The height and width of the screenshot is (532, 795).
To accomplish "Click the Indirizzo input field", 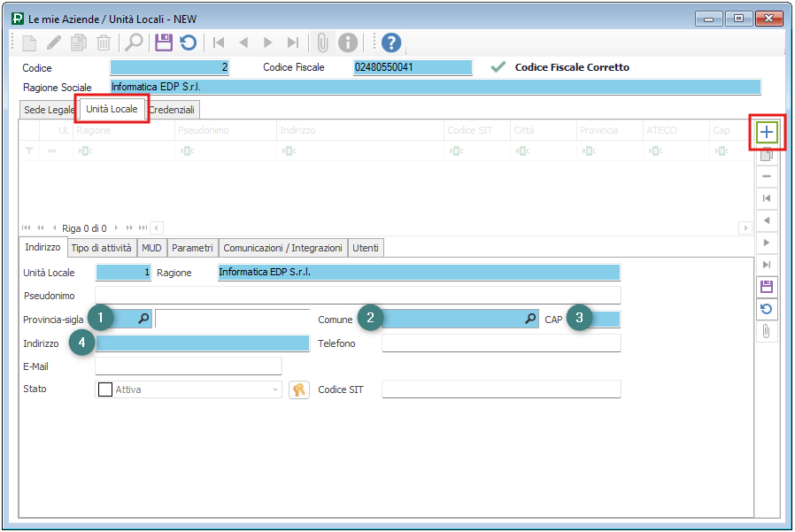I will (202, 343).
